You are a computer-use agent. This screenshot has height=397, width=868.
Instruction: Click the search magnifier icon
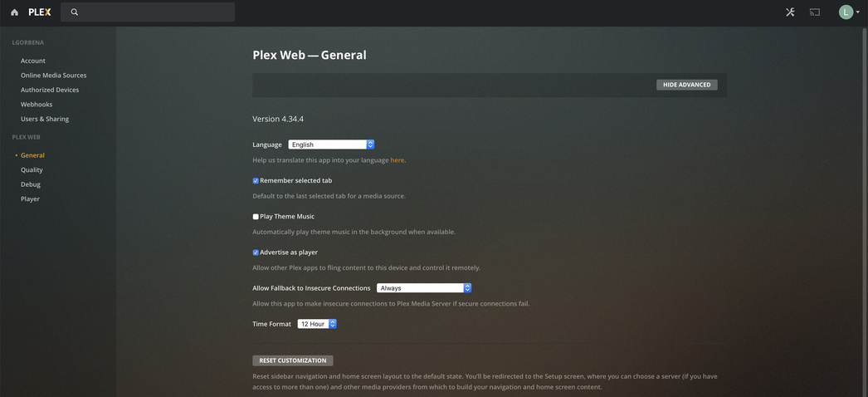(x=75, y=12)
